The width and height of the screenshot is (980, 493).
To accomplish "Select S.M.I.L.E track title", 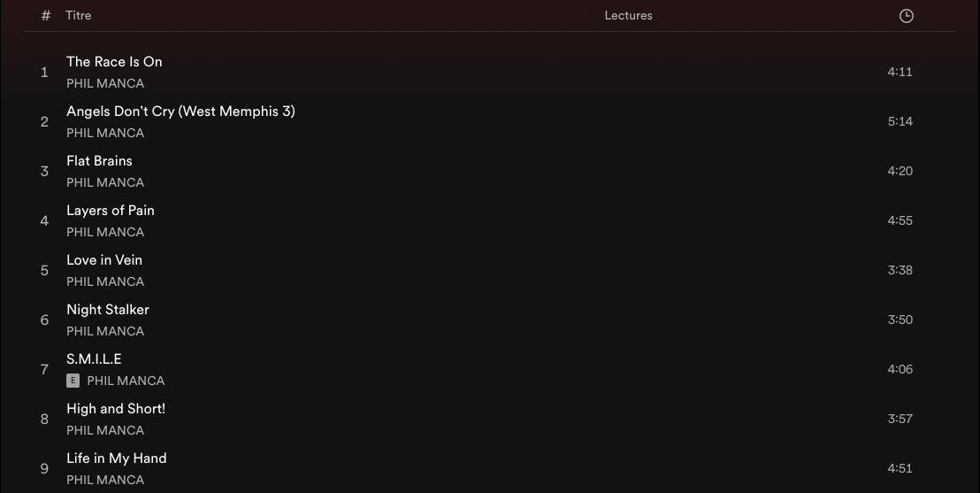I will [x=94, y=359].
